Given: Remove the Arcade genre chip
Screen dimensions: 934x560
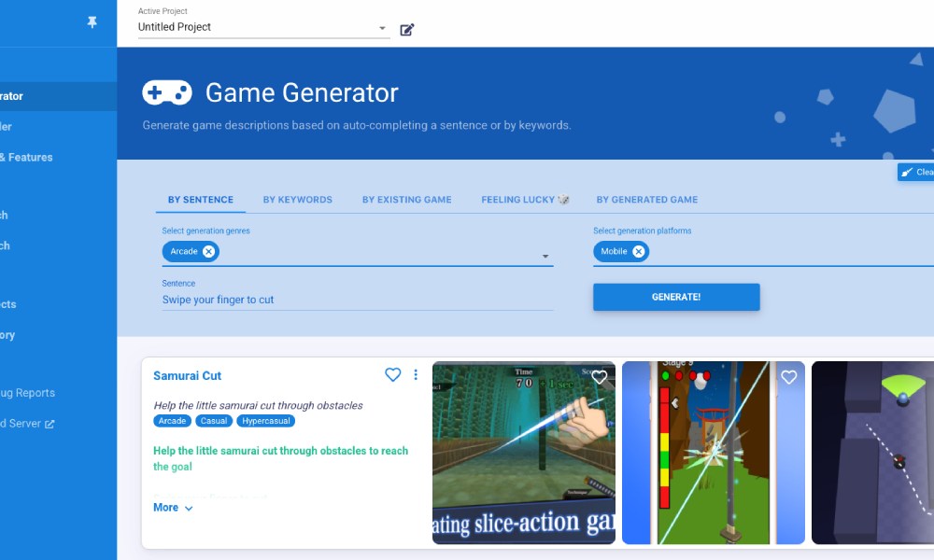Looking at the screenshot, I should click(x=208, y=252).
